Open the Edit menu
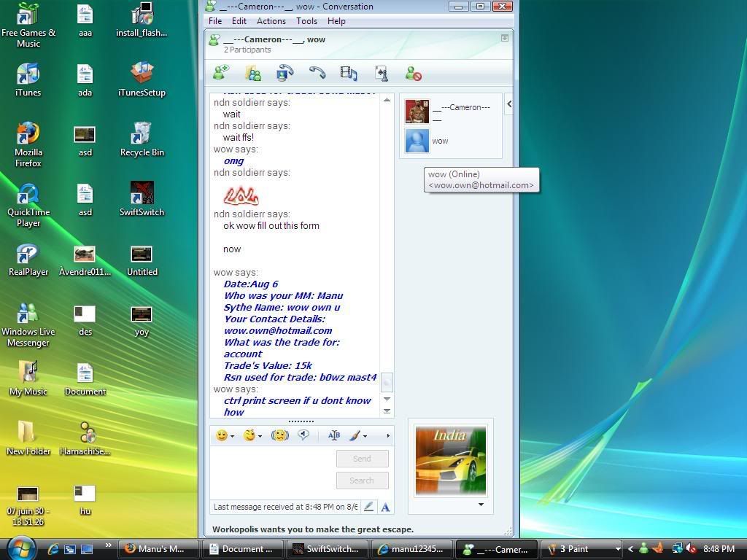 coord(239,21)
